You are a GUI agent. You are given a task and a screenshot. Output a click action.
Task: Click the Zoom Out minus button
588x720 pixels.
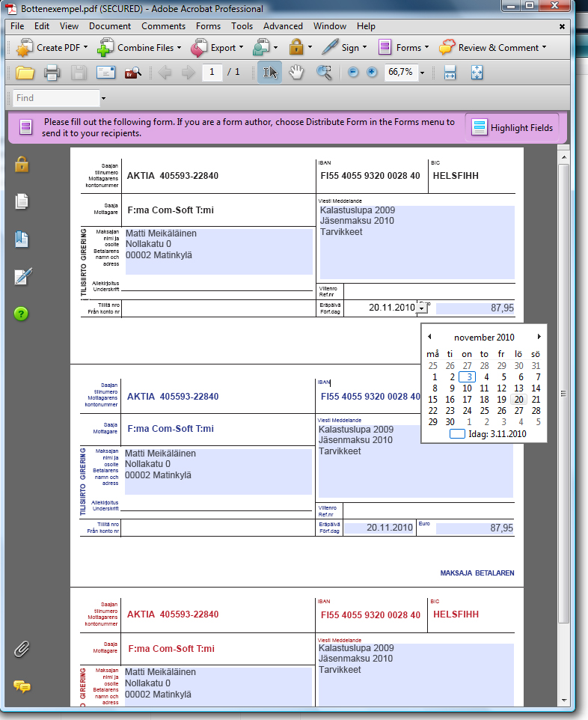click(x=353, y=73)
